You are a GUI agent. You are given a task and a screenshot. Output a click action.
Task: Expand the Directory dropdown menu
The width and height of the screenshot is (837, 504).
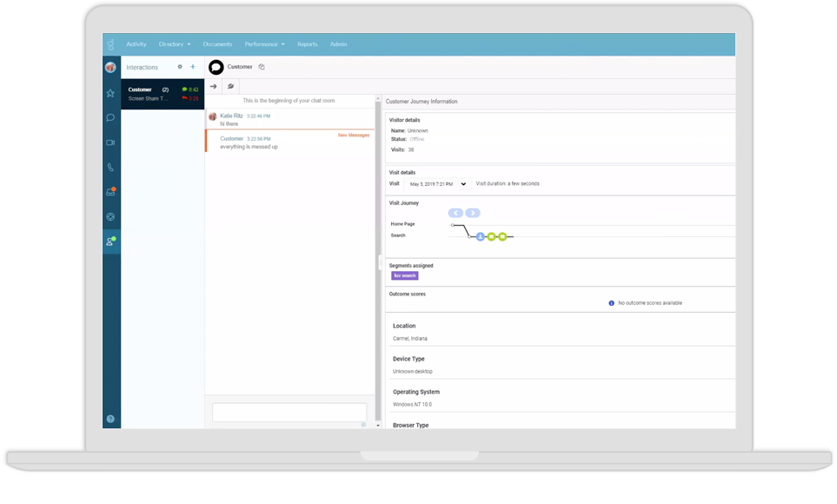[x=175, y=44]
